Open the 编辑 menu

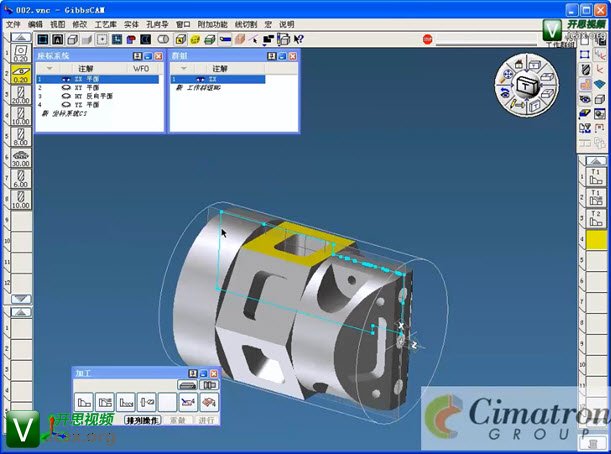[x=35, y=25]
